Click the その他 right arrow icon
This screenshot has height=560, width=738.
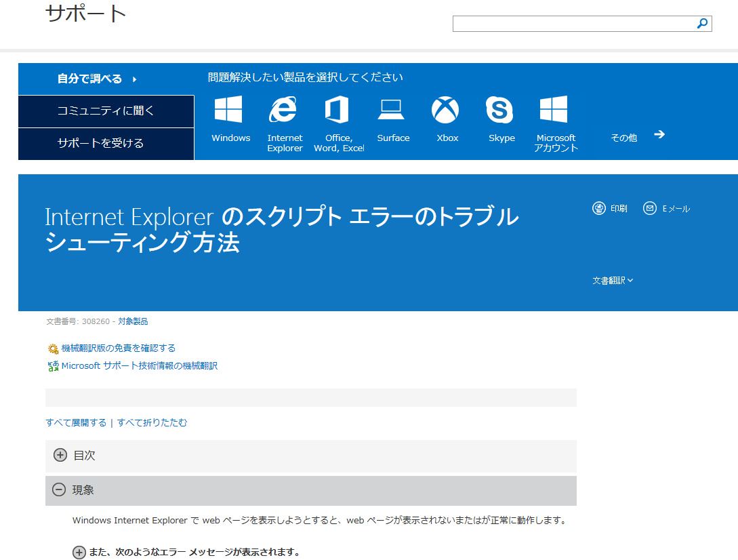[x=659, y=134]
